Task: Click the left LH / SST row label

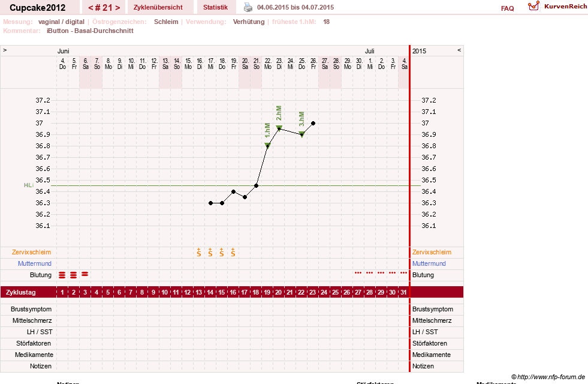Action: pos(40,332)
